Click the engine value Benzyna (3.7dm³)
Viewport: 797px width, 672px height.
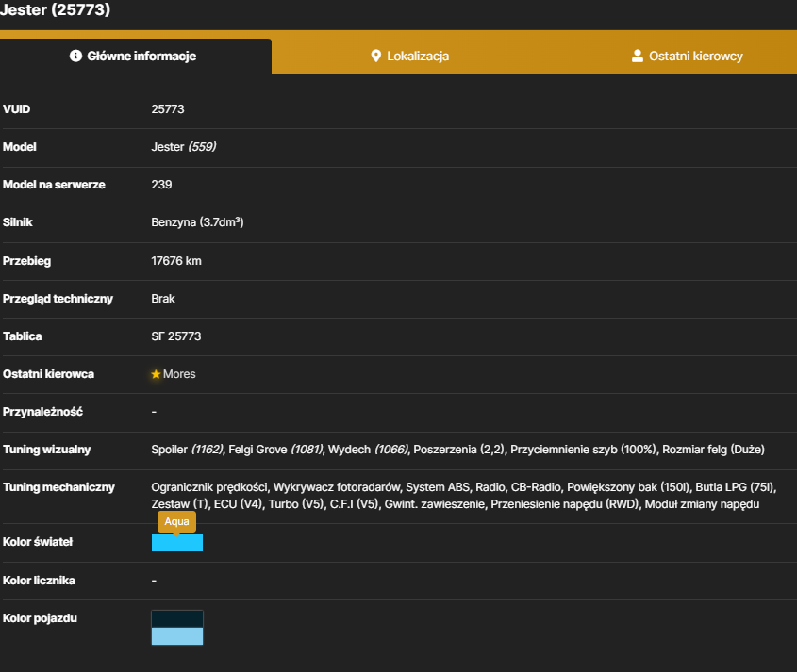coord(197,222)
